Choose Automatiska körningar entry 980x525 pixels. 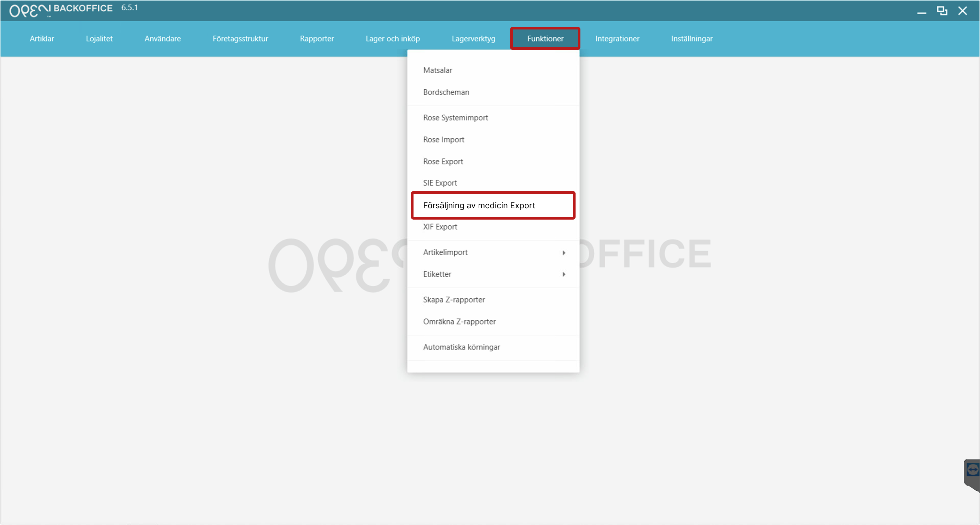pyautogui.click(x=461, y=347)
